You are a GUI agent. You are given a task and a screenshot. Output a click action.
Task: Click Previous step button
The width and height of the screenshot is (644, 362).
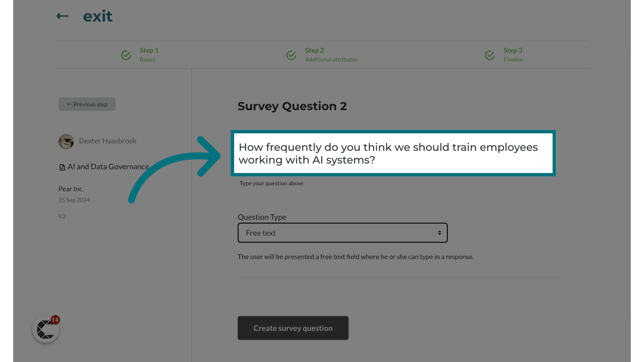(x=87, y=104)
